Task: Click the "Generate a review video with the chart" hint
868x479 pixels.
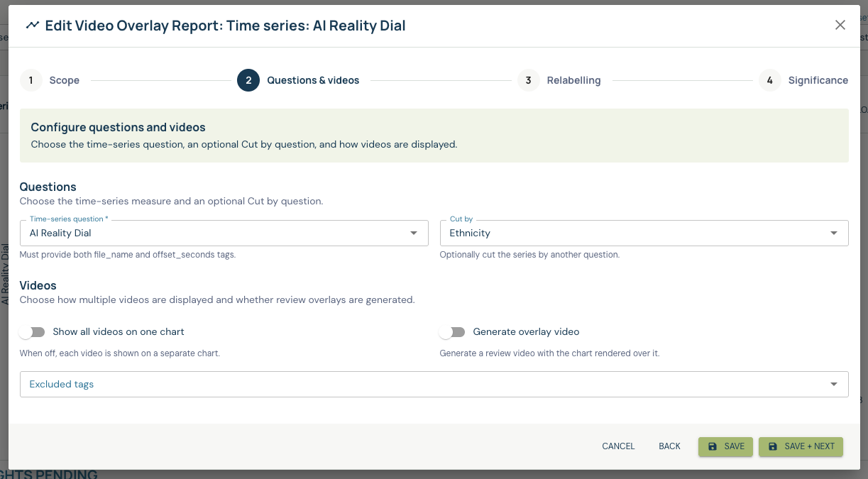Action: tap(549, 353)
